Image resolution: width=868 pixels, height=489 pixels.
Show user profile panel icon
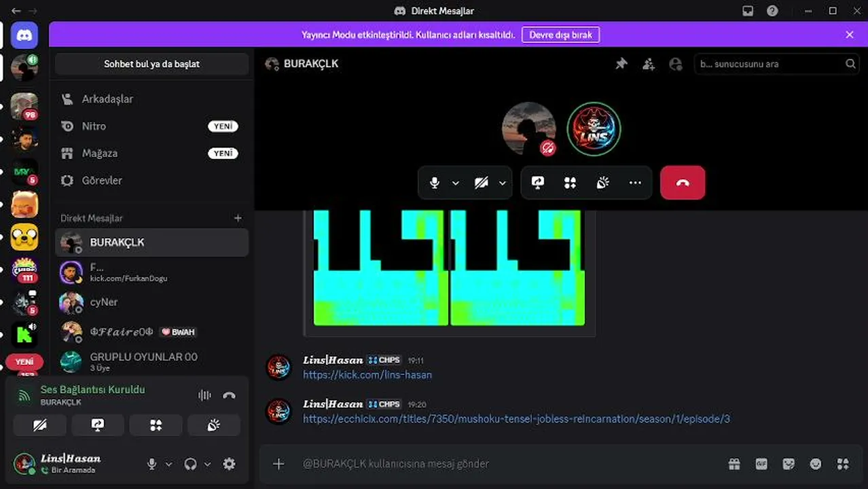point(676,64)
